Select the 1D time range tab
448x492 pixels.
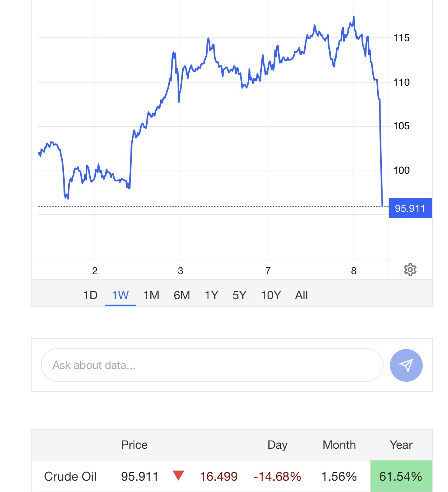(x=90, y=295)
